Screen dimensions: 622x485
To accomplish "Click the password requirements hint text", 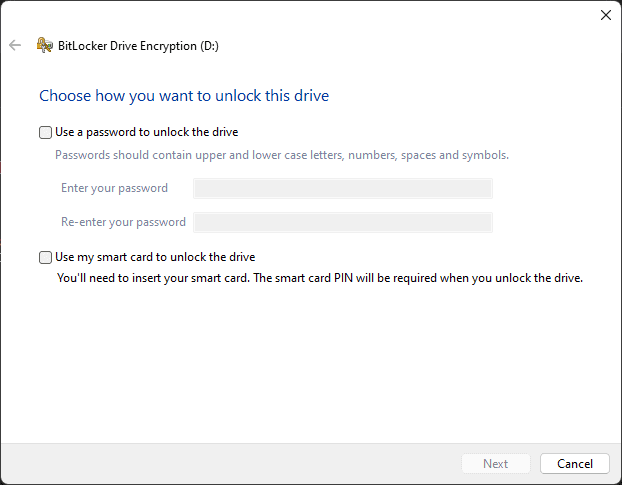I will coord(282,155).
